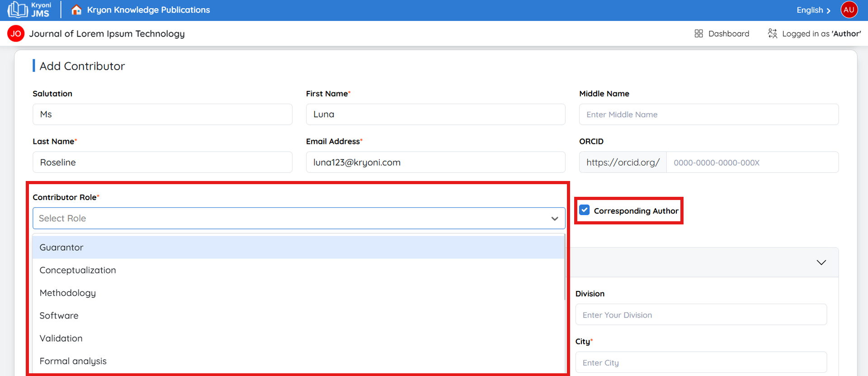This screenshot has width=868, height=376.
Task: Click the red JO journal badge
Action: coord(16,33)
